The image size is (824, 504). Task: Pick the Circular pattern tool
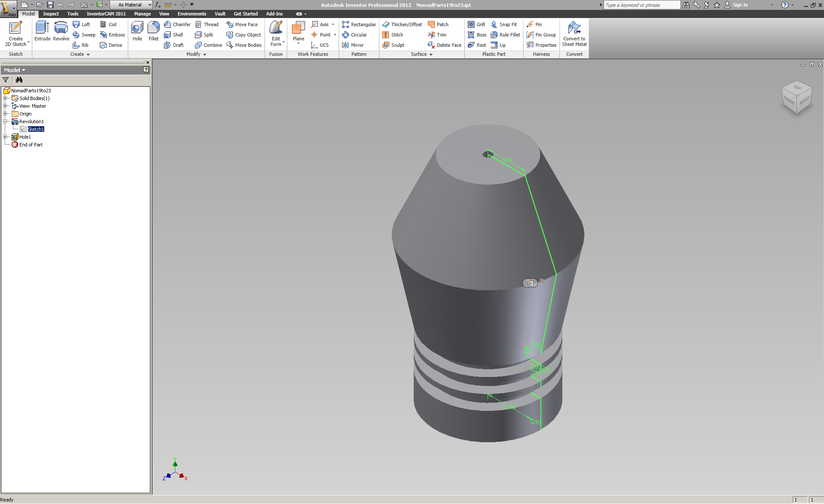pos(354,35)
